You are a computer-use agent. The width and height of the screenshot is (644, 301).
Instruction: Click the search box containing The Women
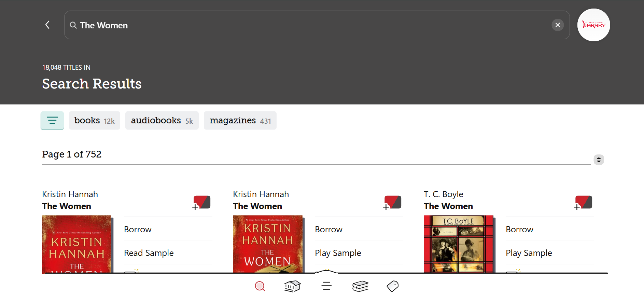[x=317, y=25]
